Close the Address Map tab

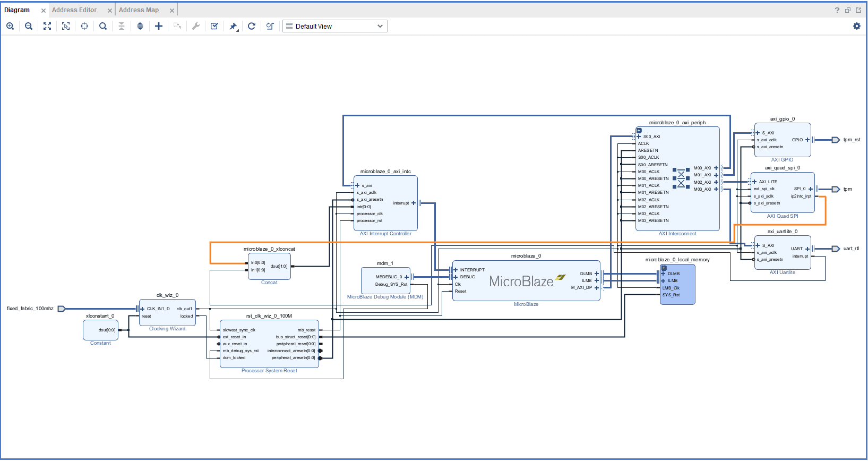(172, 11)
